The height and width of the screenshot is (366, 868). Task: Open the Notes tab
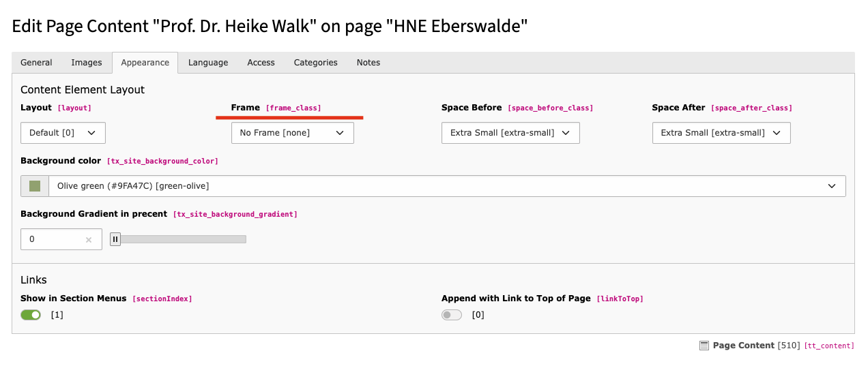(x=368, y=63)
